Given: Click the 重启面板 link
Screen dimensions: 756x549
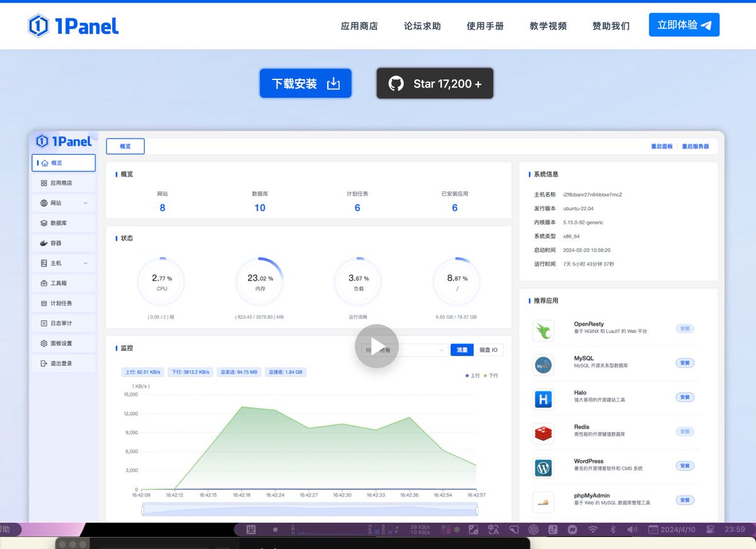Looking at the screenshot, I should [x=661, y=146].
